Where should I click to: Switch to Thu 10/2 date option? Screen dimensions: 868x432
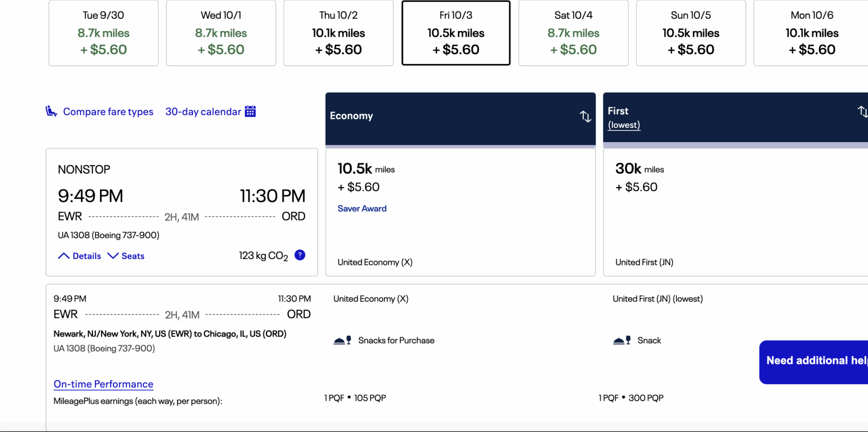point(338,33)
